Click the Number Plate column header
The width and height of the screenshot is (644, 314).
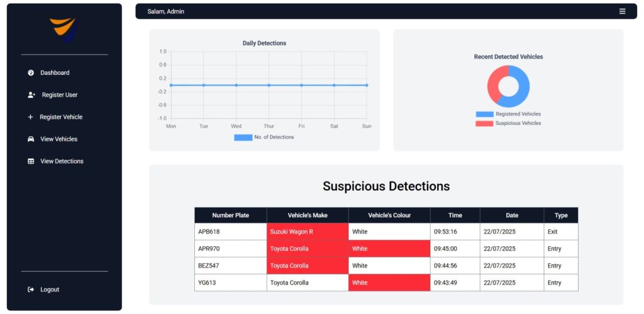(230, 215)
